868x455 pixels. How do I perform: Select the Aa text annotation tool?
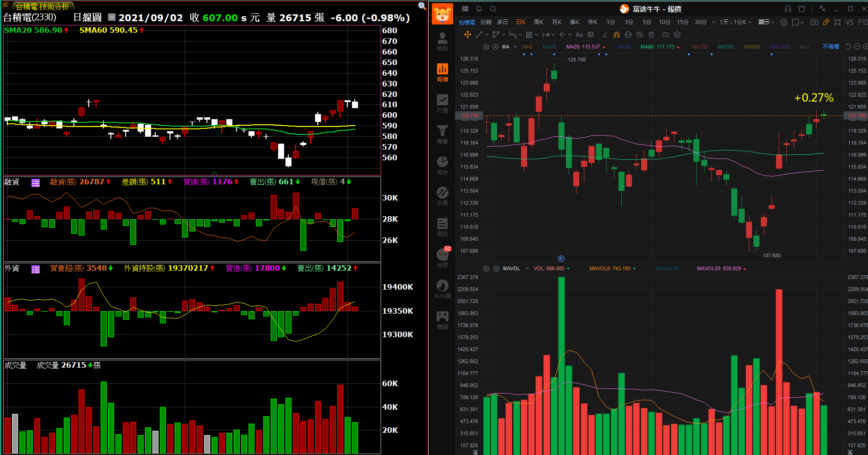point(579,35)
